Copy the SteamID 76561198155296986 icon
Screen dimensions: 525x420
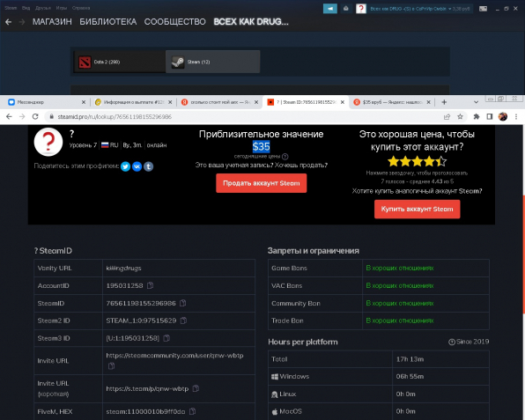[183, 303]
